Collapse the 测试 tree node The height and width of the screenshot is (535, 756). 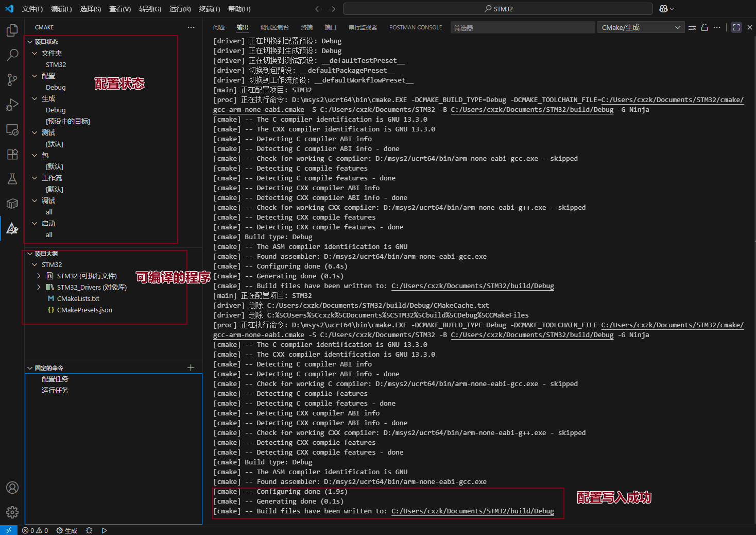click(35, 132)
